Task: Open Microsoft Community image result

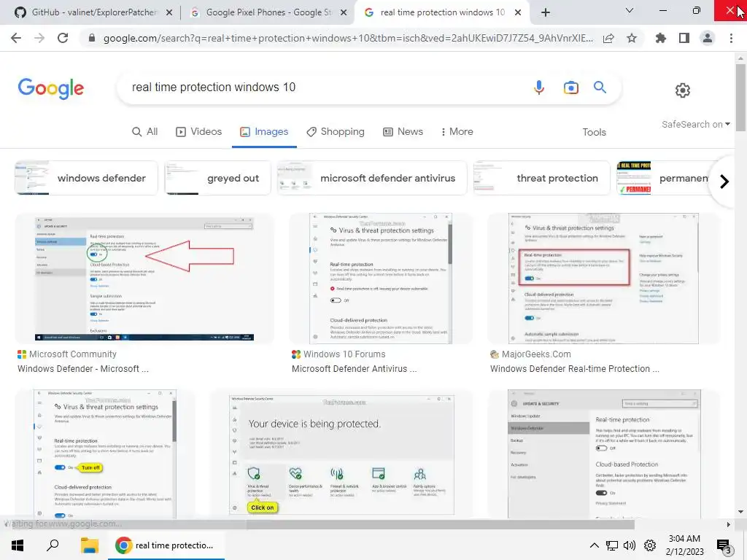Action: 144,279
